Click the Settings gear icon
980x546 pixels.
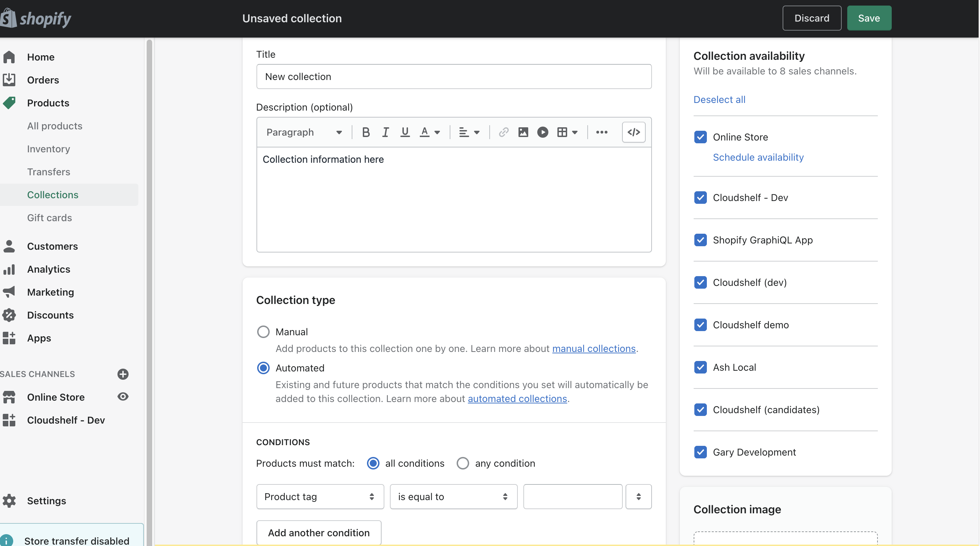tap(9, 501)
